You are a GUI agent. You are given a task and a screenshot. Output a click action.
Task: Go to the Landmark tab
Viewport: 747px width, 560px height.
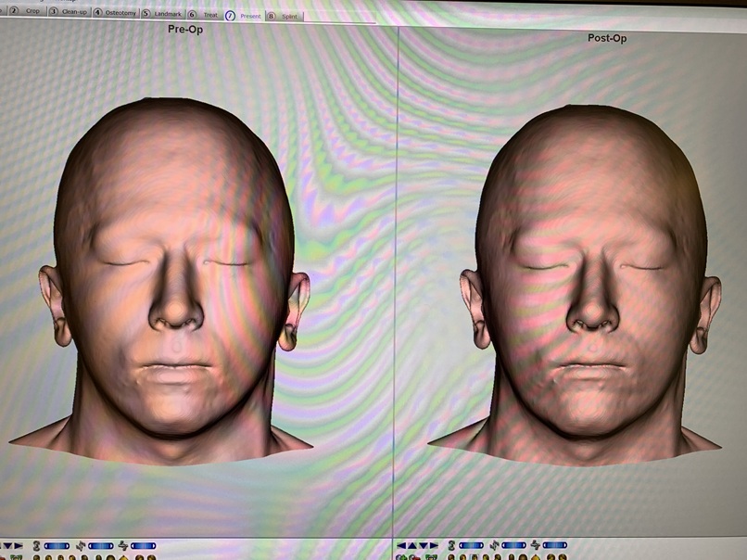[162, 14]
